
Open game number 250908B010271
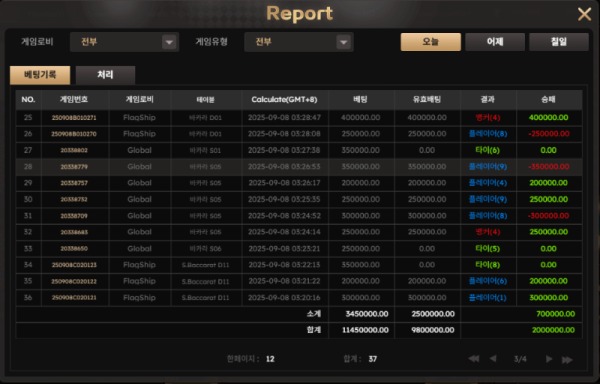[74, 118]
